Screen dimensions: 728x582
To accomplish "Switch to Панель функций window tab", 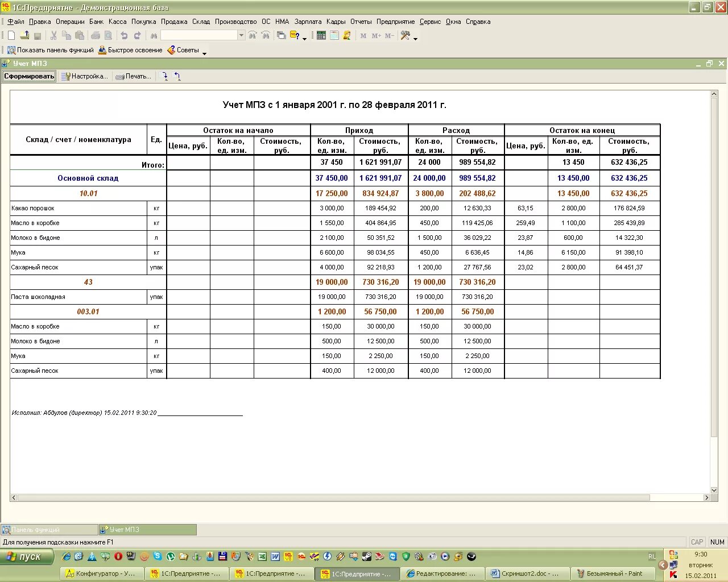I will click(x=49, y=530).
